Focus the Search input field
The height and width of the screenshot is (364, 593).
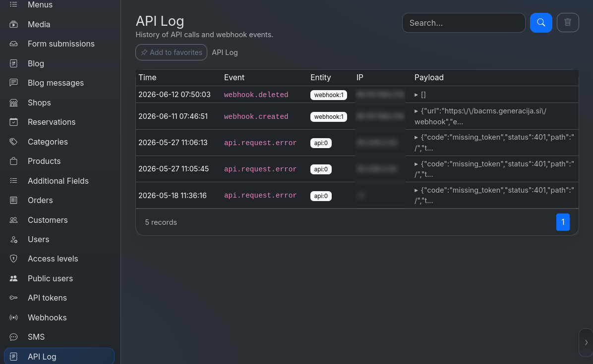click(x=464, y=23)
